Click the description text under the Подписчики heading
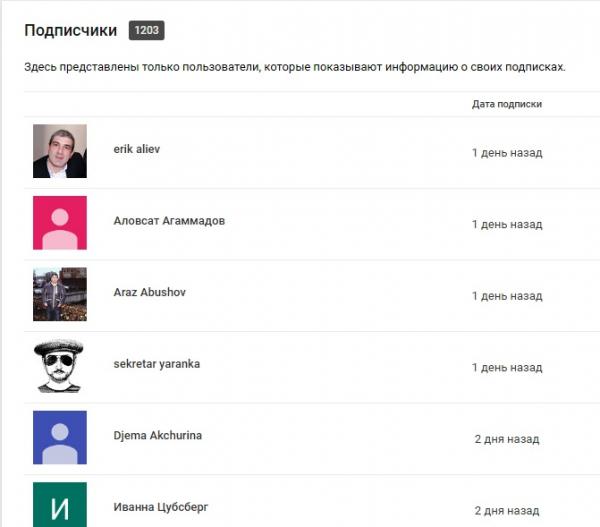600x527 pixels. coord(295,68)
